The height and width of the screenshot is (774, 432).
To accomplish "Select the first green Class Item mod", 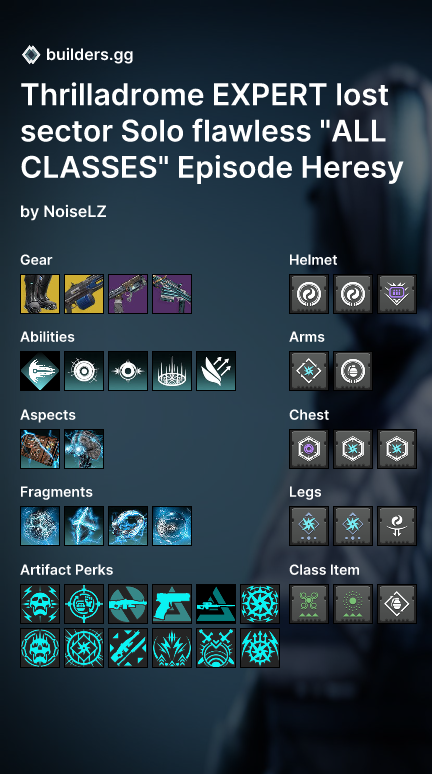I will [x=309, y=604].
